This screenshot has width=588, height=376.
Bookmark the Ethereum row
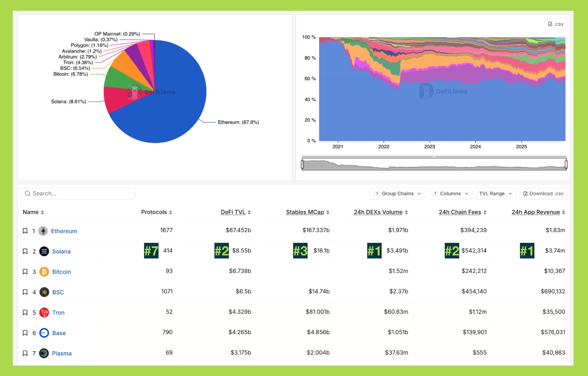point(25,231)
